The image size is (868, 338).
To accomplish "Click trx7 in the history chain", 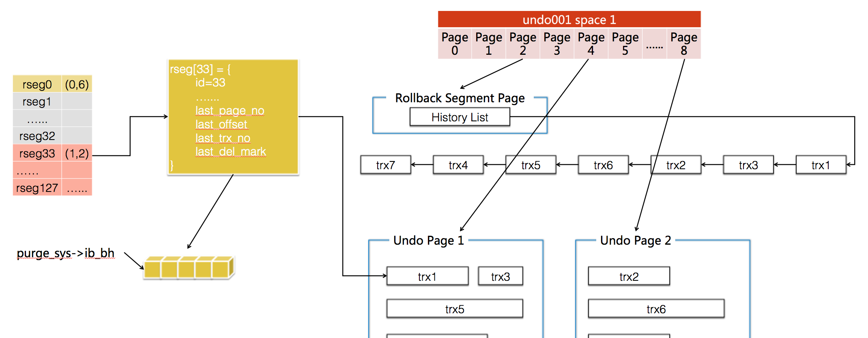I will 386,165.
